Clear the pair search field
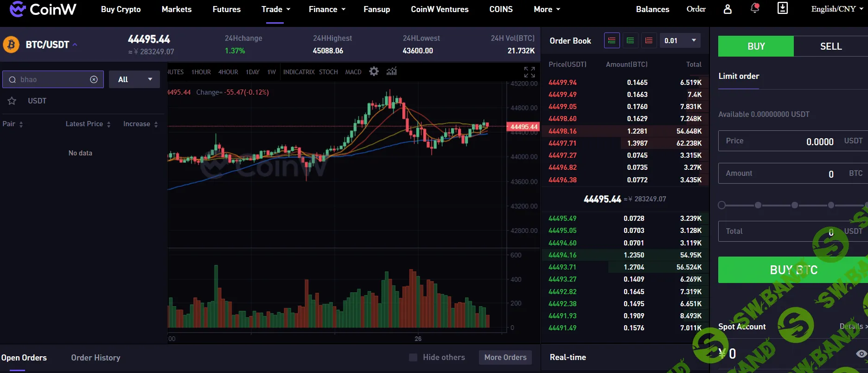The height and width of the screenshot is (373, 868). [94, 79]
